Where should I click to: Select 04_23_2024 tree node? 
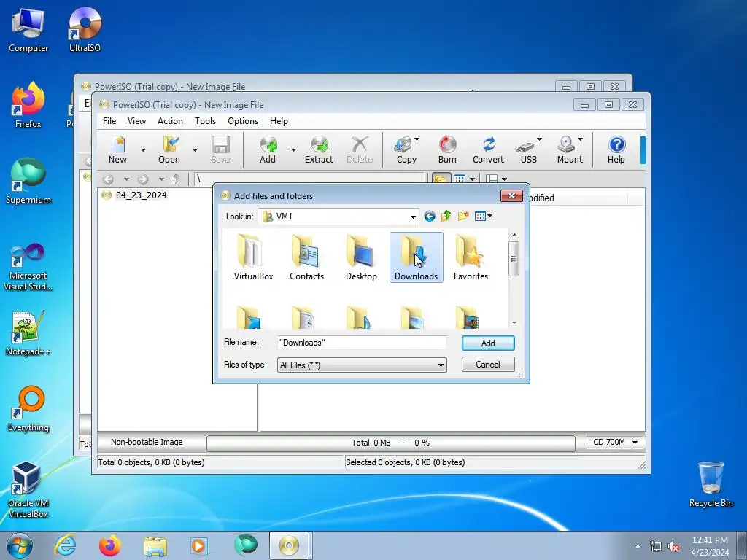(141, 195)
